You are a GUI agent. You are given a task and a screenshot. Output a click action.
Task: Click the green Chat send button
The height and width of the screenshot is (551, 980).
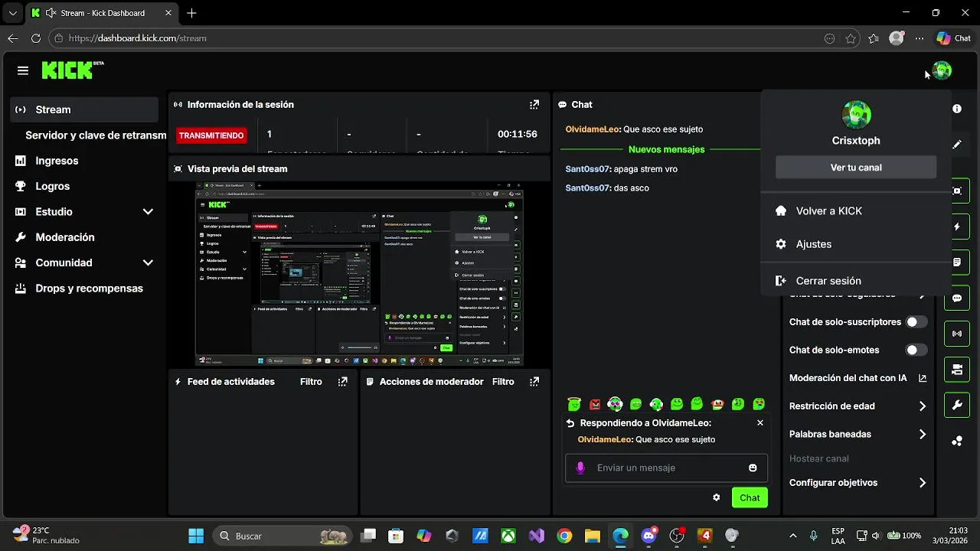click(x=750, y=497)
